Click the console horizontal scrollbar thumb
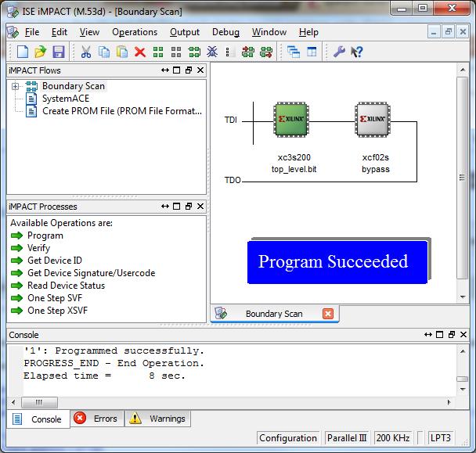 (39, 402)
